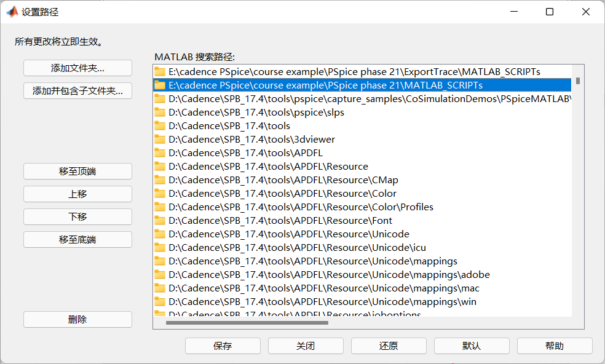Restore default path with 默认
605x364 pixels.
click(472, 346)
